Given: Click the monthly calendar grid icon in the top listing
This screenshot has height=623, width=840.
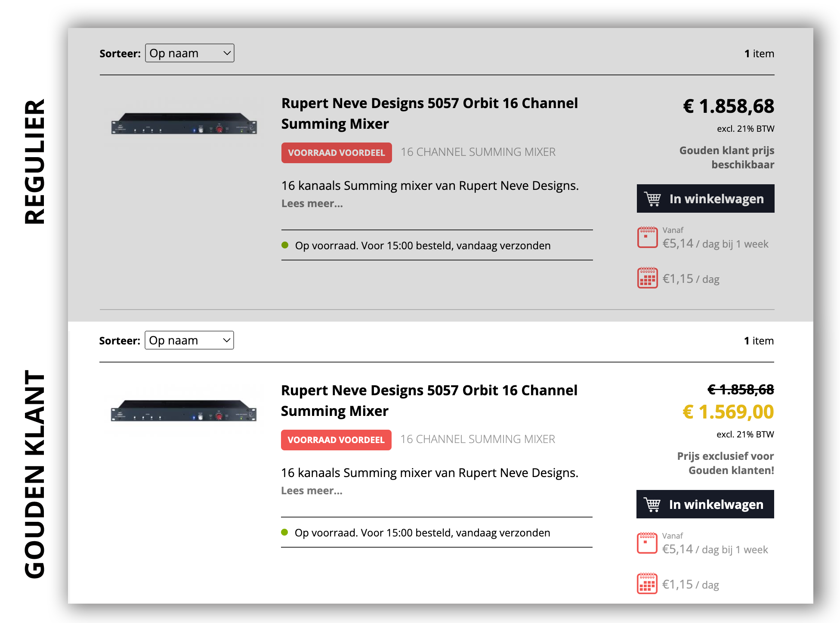Looking at the screenshot, I should click(647, 278).
